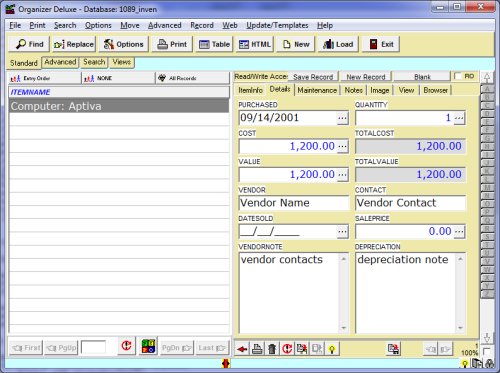Click the Exit toolbar button
Image resolution: width=500 pixels, height=373 pixels.
(381, 44)
